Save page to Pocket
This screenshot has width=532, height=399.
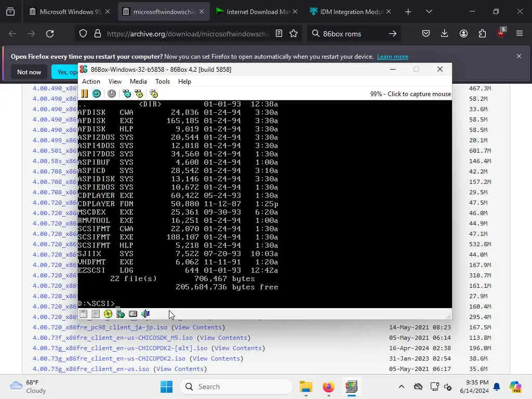[426, 34]
